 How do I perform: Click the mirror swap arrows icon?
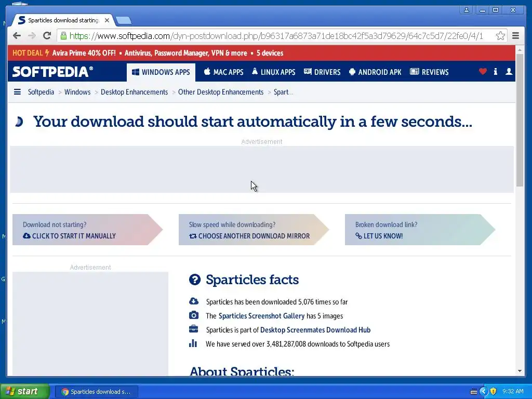(193, 236)
